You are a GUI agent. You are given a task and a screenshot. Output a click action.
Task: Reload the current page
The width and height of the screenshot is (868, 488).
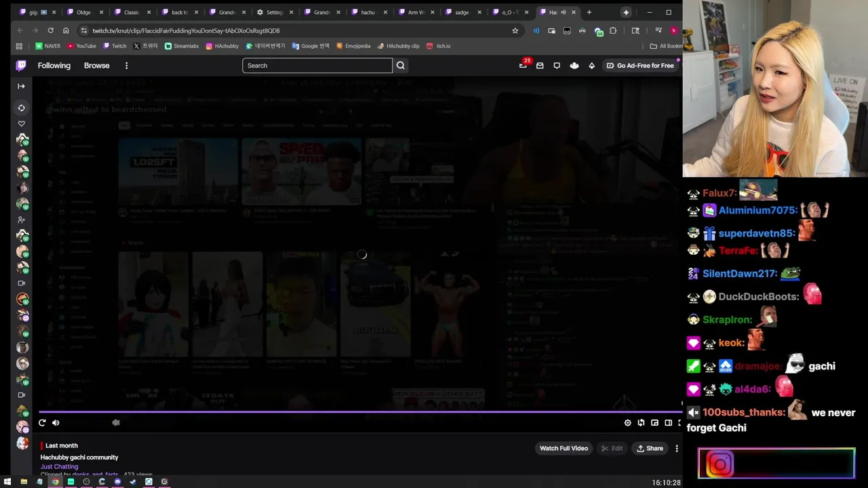point(50,30)
